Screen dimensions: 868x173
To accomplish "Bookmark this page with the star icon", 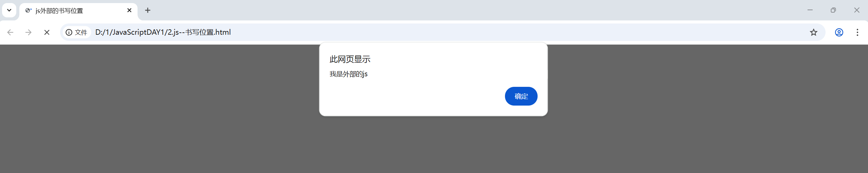I will [814, 32].
